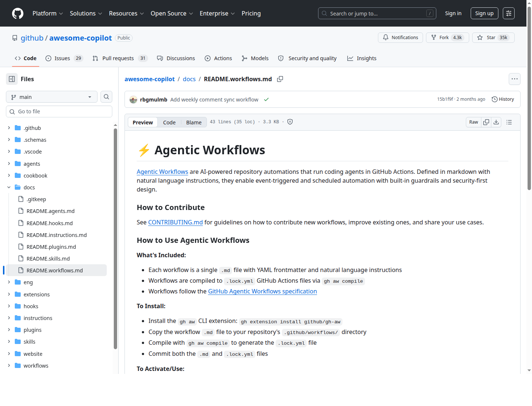
Task: Open the appearance settings icon button
Action: [509, 13]
